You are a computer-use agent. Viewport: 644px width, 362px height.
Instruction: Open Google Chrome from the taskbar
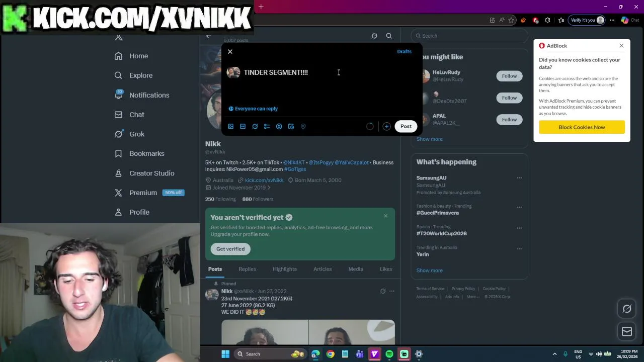tap(330, 354)
